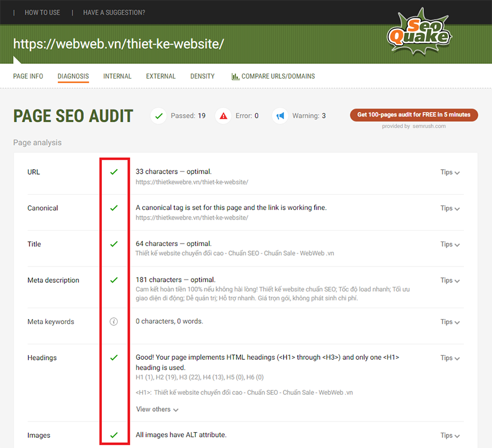Open the Density tab
Viewport: 492px width, 448px height.
tap(202, 76)
